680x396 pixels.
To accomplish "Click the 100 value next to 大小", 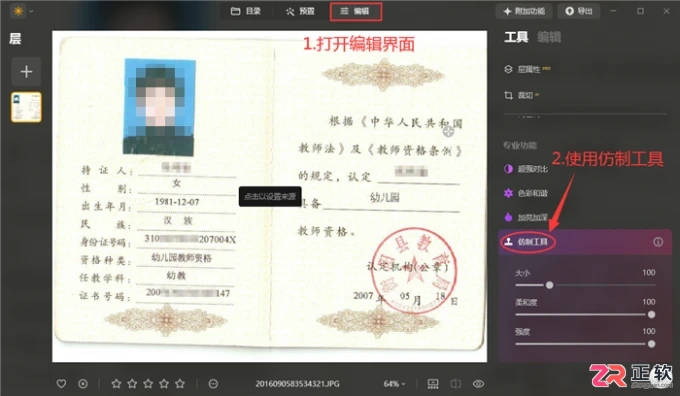I will point(649,272).
